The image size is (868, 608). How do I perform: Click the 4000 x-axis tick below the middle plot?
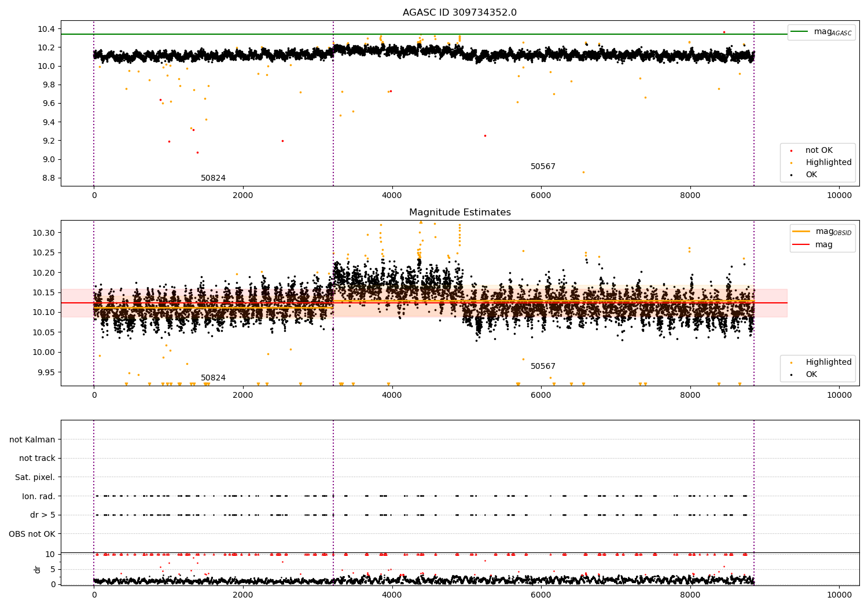[x=392, y=395]
